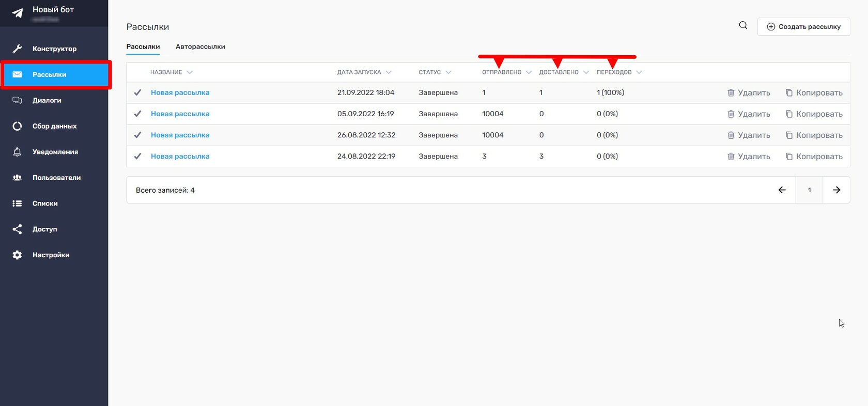
Task: Click the Списки list icon
Action: 17,204
